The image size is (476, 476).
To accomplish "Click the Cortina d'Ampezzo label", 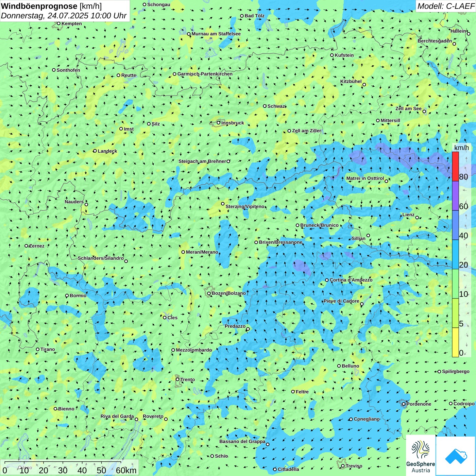I will 351,280.
